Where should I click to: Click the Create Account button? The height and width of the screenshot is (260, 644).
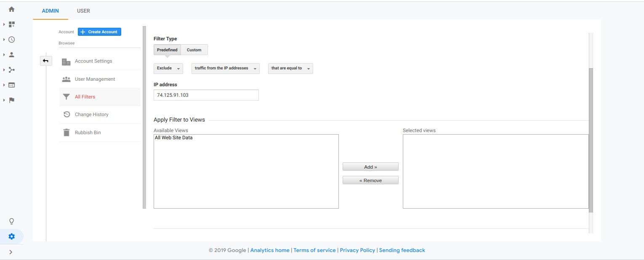[x=99, y=32]
